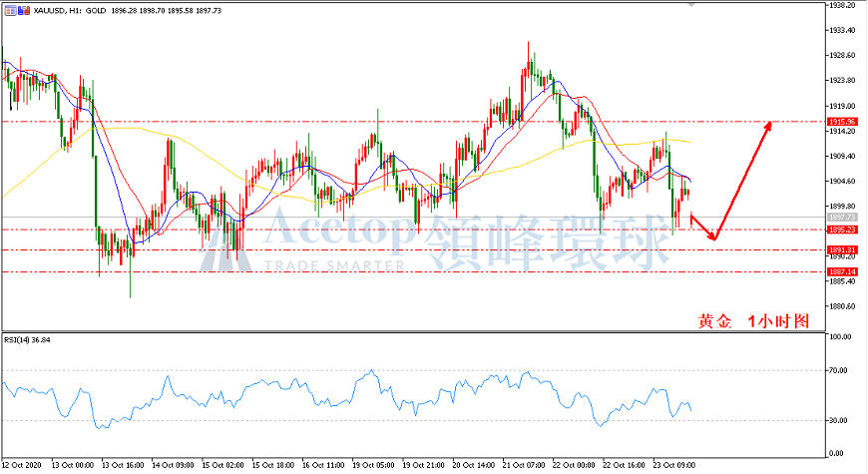Select the red upward arrow head near 1915.96
The height and width of the screenshot is (474, 868).
[766, 127]
